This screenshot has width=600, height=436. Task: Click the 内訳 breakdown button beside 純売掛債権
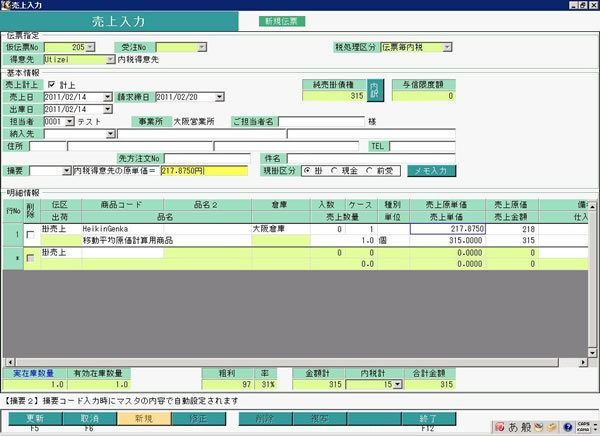point(375,91)
